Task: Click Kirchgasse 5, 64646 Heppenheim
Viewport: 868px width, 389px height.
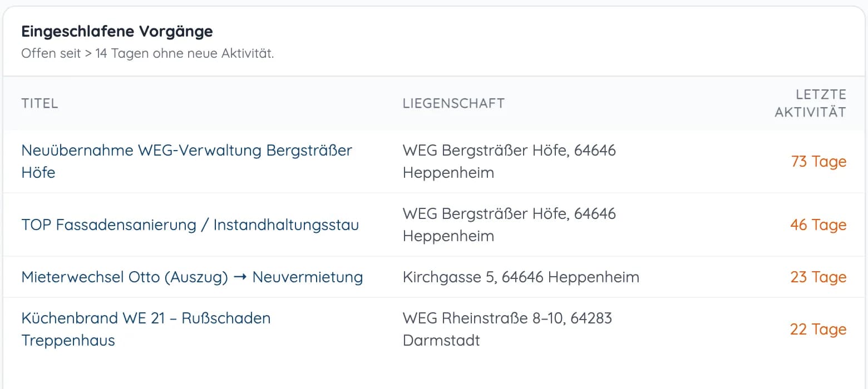Action: (x=521, y=277)
